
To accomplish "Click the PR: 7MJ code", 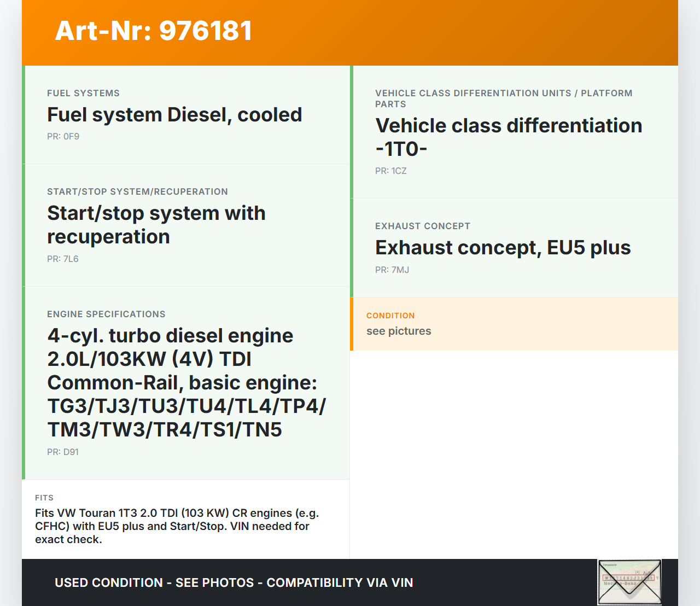I will [392, 270].
